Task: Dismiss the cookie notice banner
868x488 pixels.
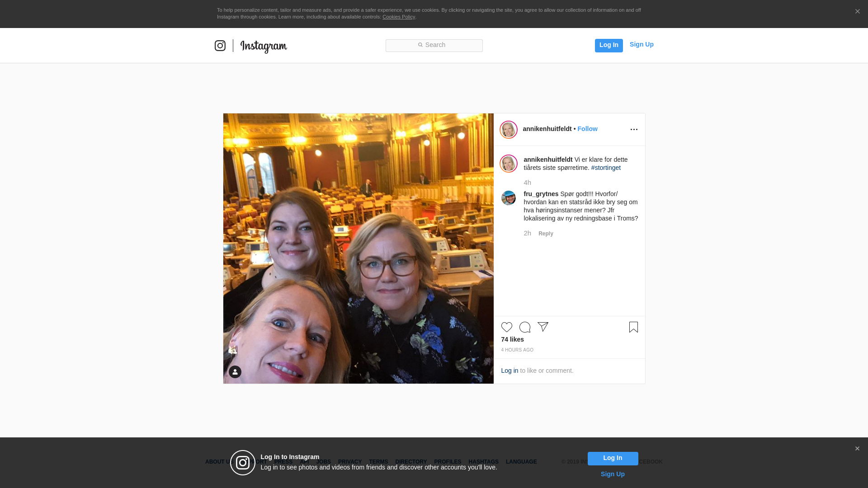Action: tap(857, 12)
